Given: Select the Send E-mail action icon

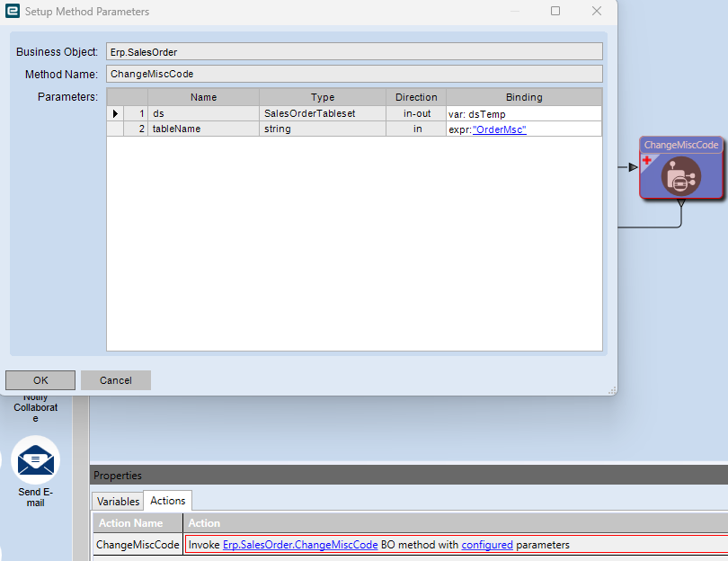Looking at the screenshot, I should click(35, 459).
